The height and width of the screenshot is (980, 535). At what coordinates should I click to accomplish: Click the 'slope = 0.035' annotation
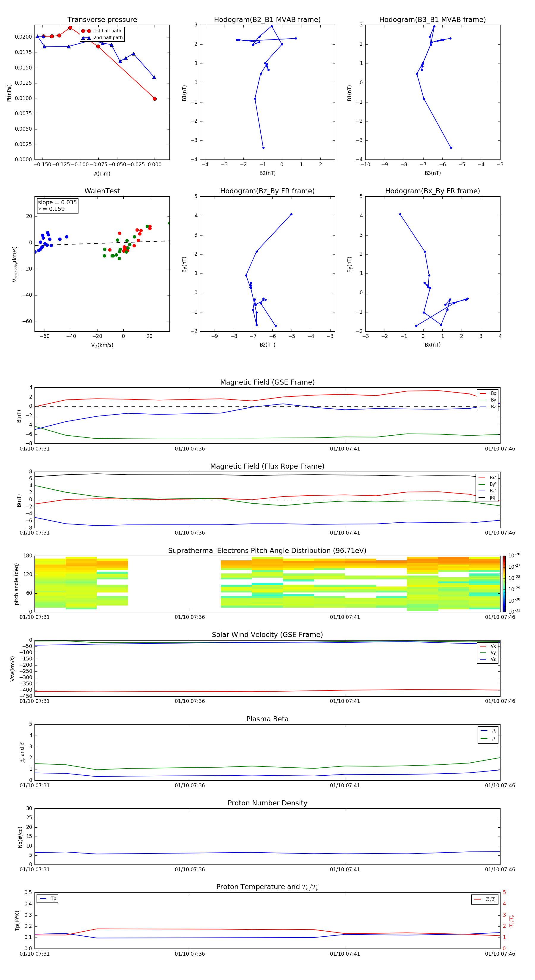point(57,203)
